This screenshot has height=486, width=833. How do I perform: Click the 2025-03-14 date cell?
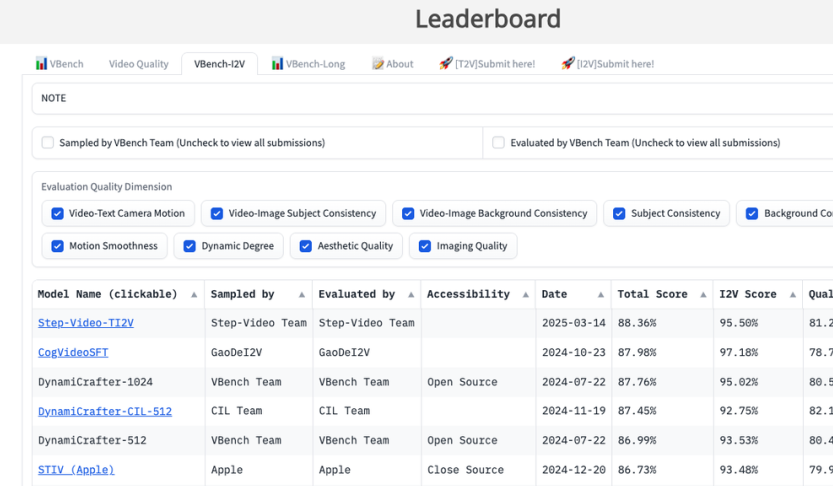[x=574, y=323]
